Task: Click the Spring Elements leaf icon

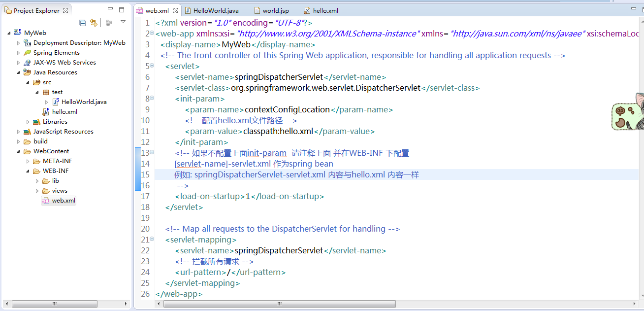Action: (x=28, y=53)
